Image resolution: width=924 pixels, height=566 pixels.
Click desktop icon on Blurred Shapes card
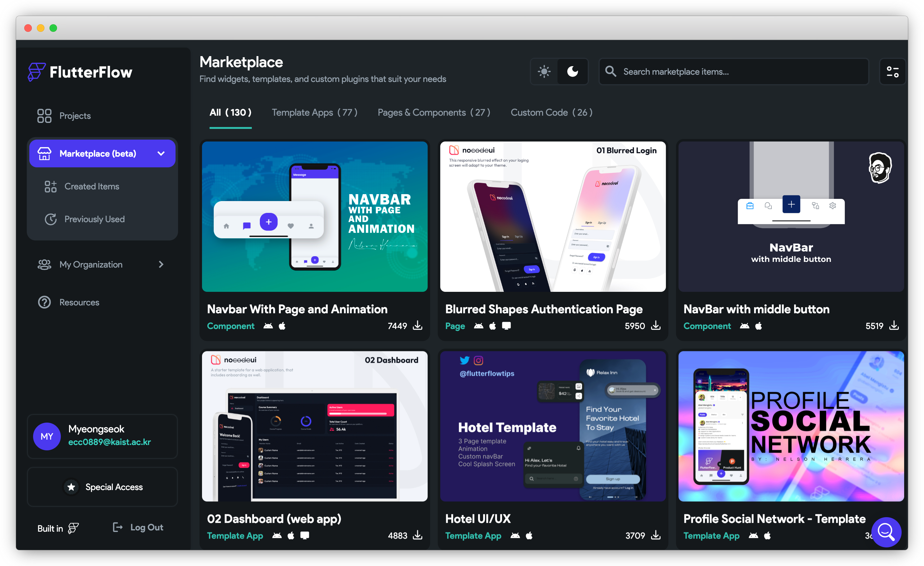[506, 326]
